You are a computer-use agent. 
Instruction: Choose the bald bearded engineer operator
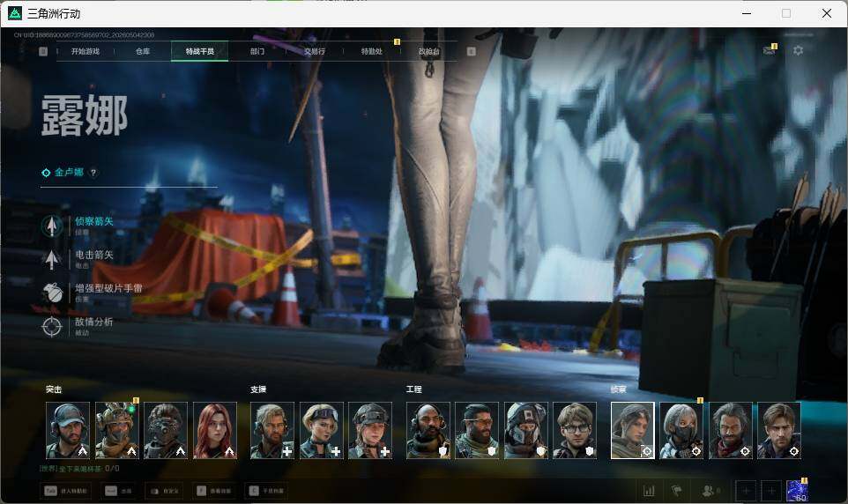[428, 431]
